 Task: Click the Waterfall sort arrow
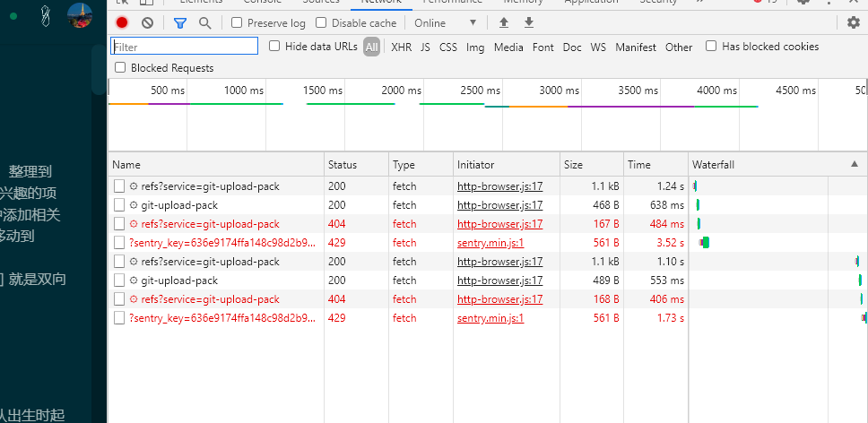click(855, 165)
